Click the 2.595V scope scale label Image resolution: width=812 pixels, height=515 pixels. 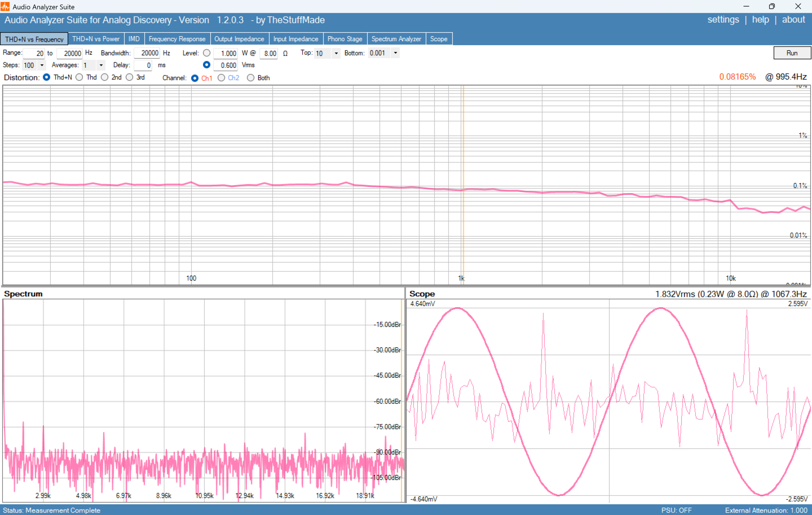pyautogui.click(x=798, y=304)
